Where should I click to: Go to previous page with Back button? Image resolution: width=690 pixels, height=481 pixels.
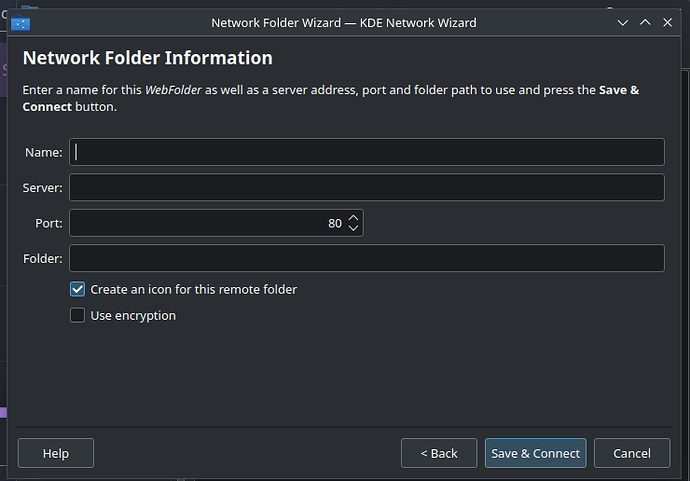pos(439,453)
